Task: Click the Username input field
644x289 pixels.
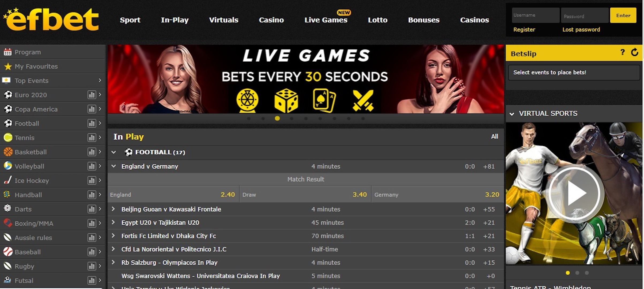Action: coord(535,15)
